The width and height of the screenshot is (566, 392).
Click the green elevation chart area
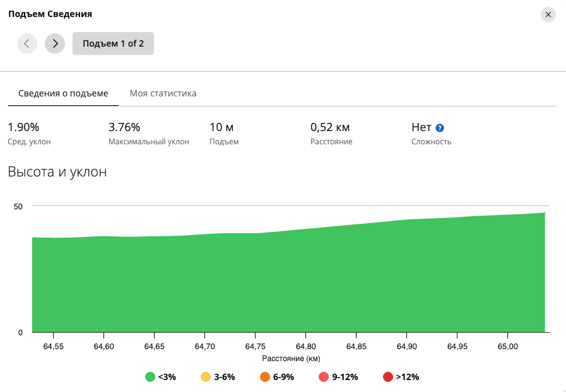click(289, 281)
